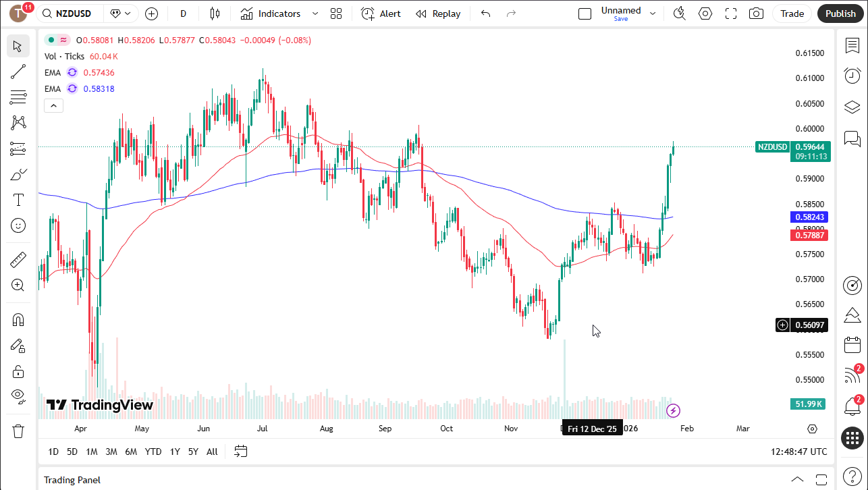Open the Fibonacci retracement tools

[x=18, y=97]
